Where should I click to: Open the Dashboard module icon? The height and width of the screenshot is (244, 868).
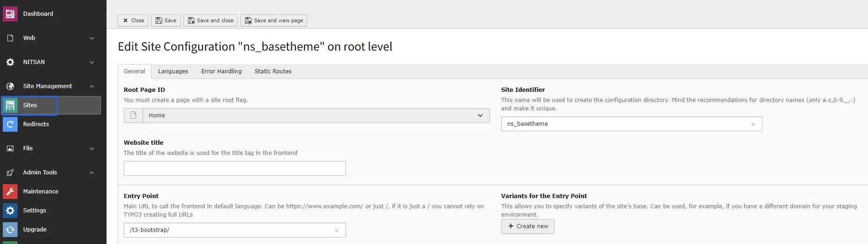(10, 14)
